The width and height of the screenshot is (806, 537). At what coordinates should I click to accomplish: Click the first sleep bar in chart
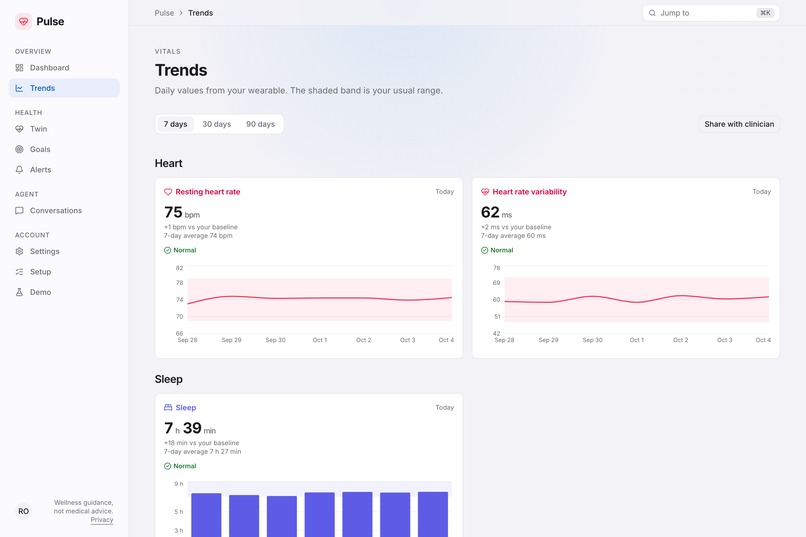coord(206,515)
